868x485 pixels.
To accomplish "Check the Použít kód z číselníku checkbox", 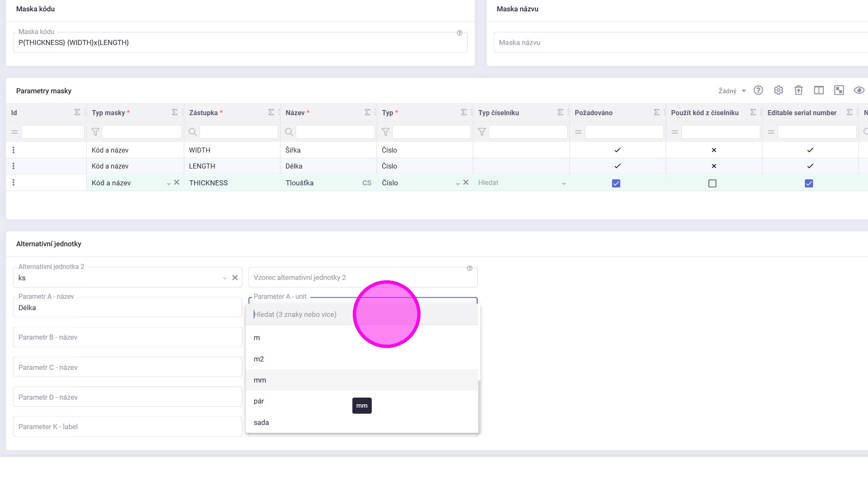I will coord(712,183).
